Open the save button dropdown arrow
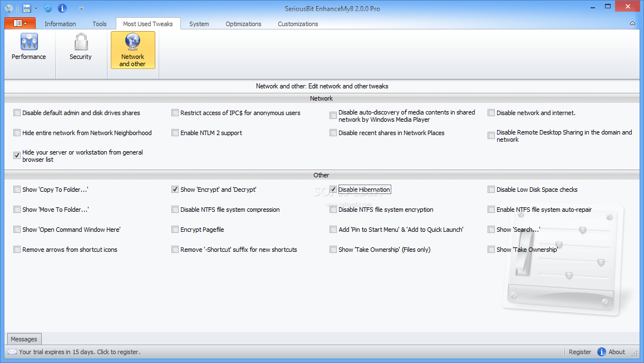 (36, 8)
